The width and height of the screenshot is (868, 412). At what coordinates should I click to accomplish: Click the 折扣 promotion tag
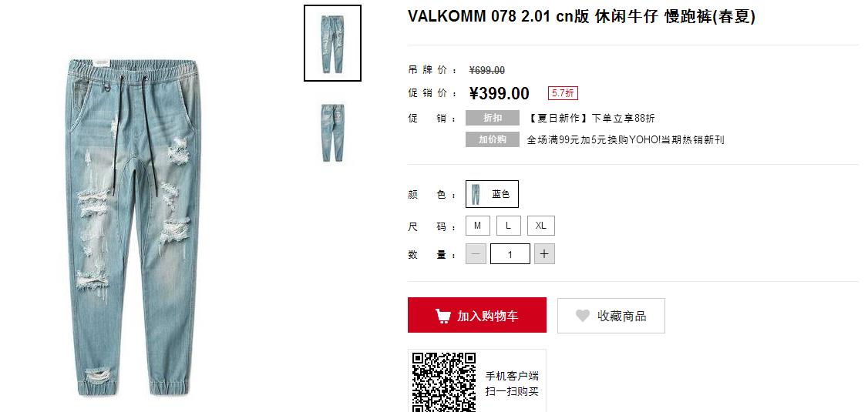(x=493, y=118)
